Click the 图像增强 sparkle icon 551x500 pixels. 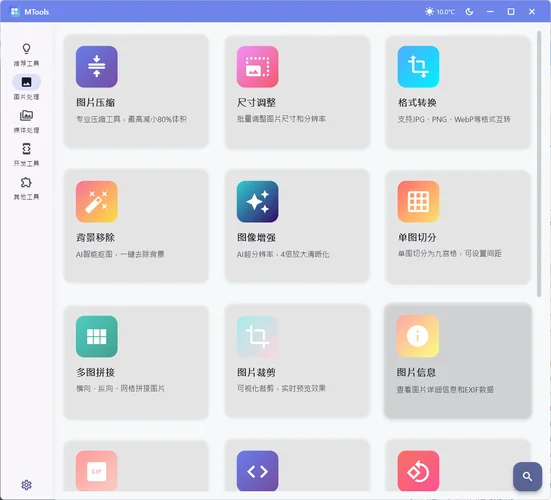(x=258, y=202)
